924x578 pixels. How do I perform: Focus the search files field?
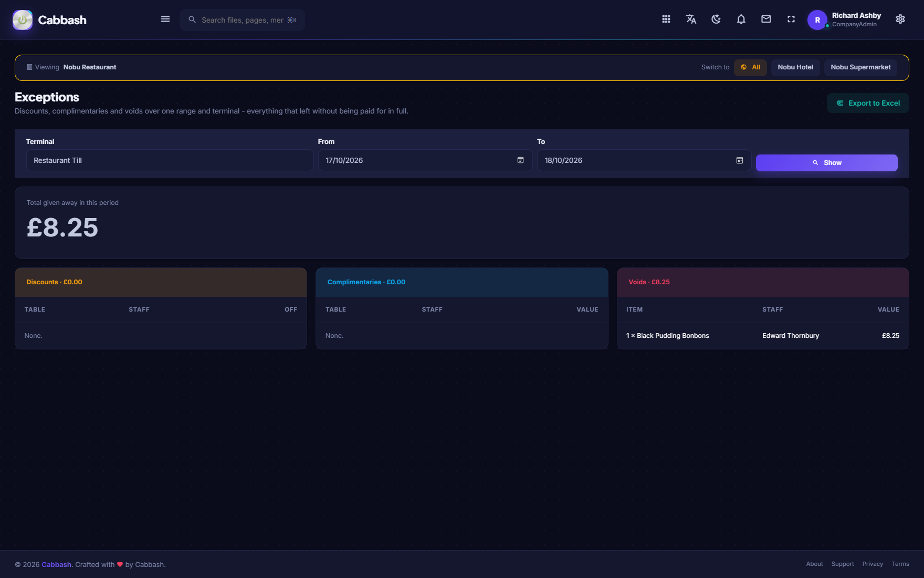[243, 20]
